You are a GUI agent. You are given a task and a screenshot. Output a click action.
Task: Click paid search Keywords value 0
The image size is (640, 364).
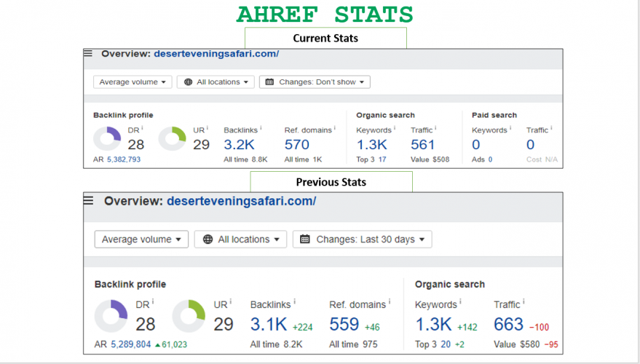[476, 144]
